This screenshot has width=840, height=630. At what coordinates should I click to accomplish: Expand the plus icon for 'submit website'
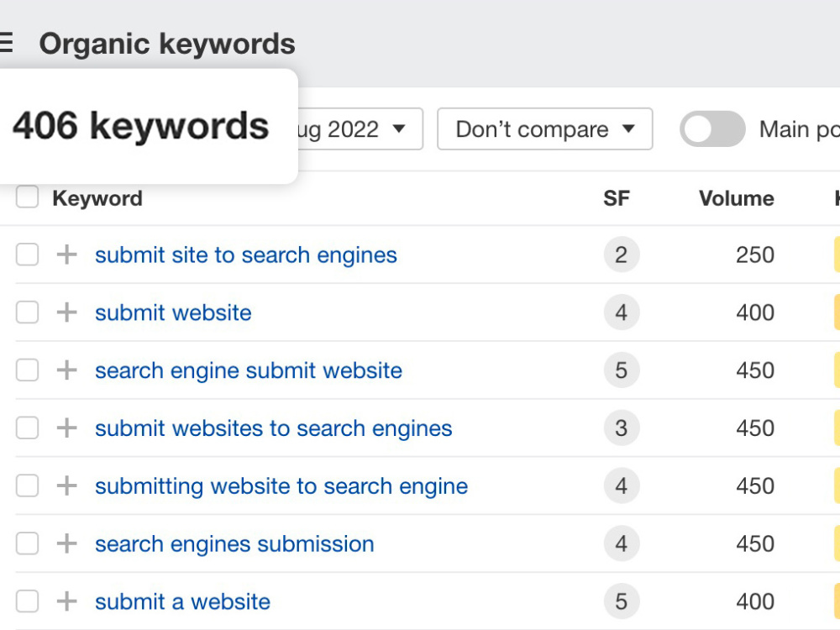tap(67, 312)
